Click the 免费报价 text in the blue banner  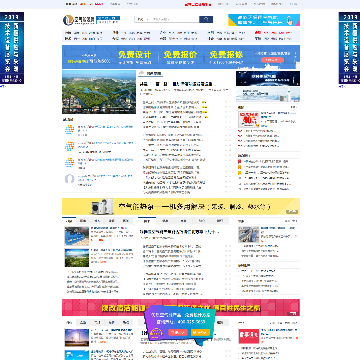pyautogui.click(x=180, y=55)
